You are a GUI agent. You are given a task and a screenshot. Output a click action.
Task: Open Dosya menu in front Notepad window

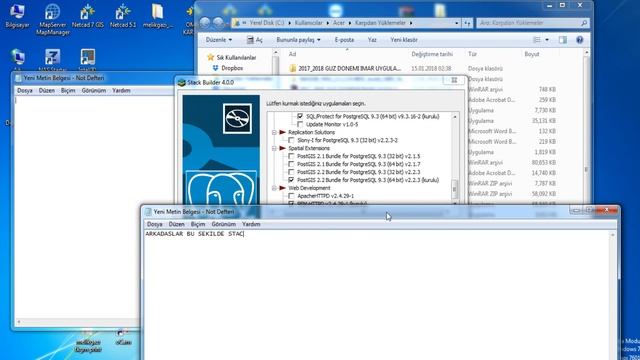(154, 224)
